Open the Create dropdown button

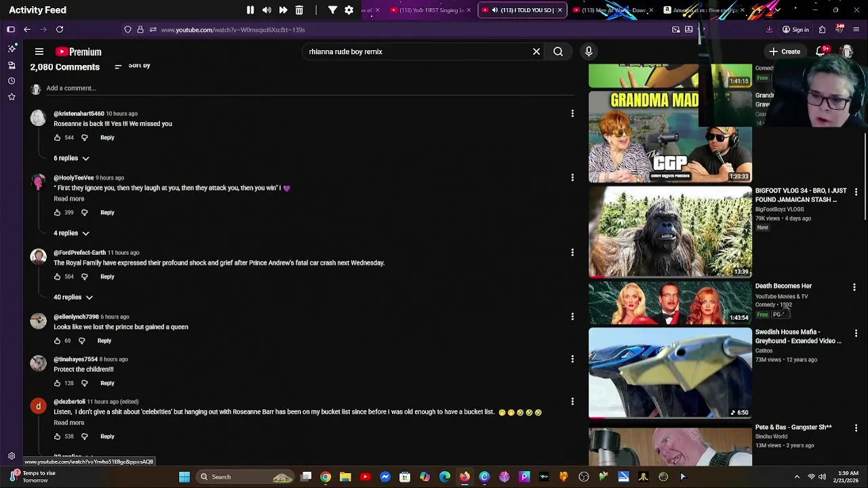coord(785,52)
